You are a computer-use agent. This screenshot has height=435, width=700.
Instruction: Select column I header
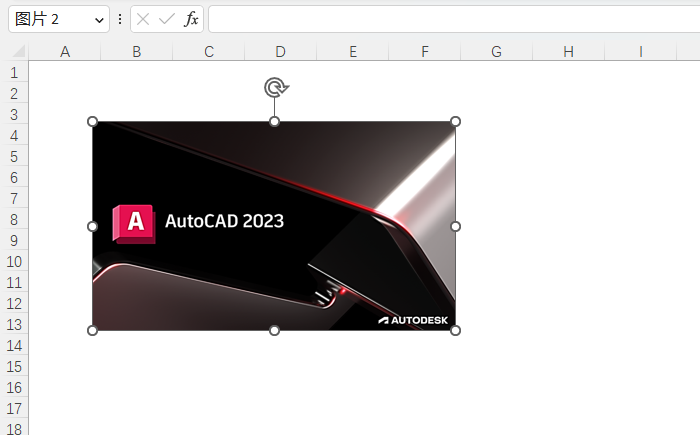tap(641, 52)
